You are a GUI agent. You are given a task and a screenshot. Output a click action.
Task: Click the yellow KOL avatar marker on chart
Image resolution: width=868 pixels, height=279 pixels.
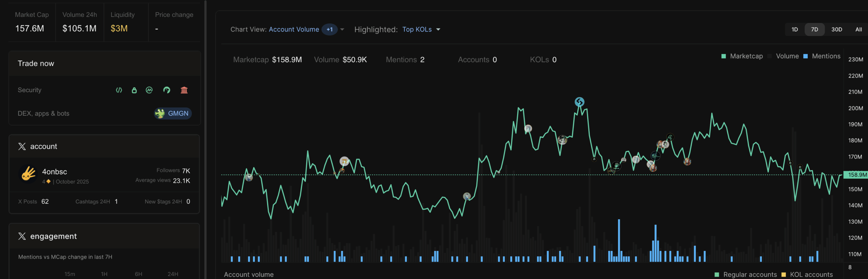pos(344,161)
